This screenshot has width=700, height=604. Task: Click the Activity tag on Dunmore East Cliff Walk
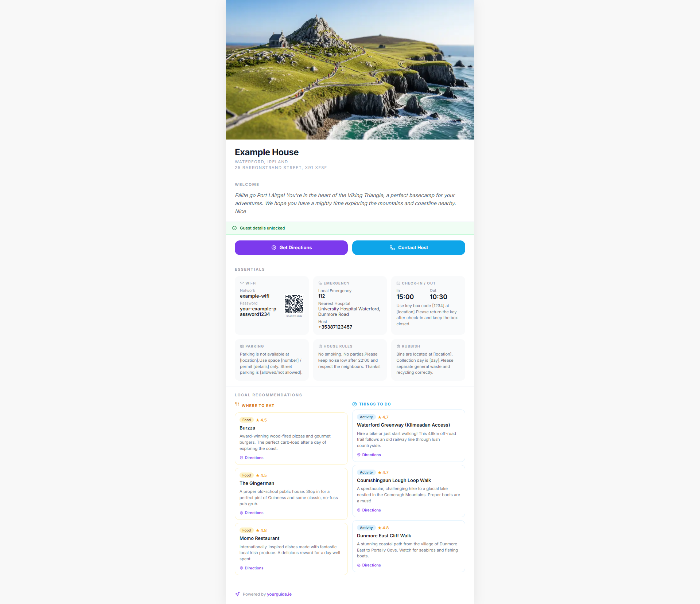pos(366,528)
